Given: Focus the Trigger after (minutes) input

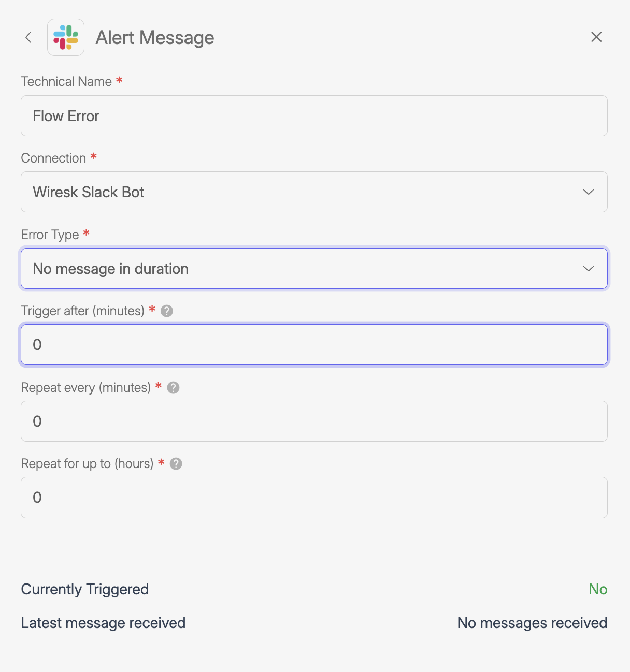Looking at the screenshot, I should (313, 345).
